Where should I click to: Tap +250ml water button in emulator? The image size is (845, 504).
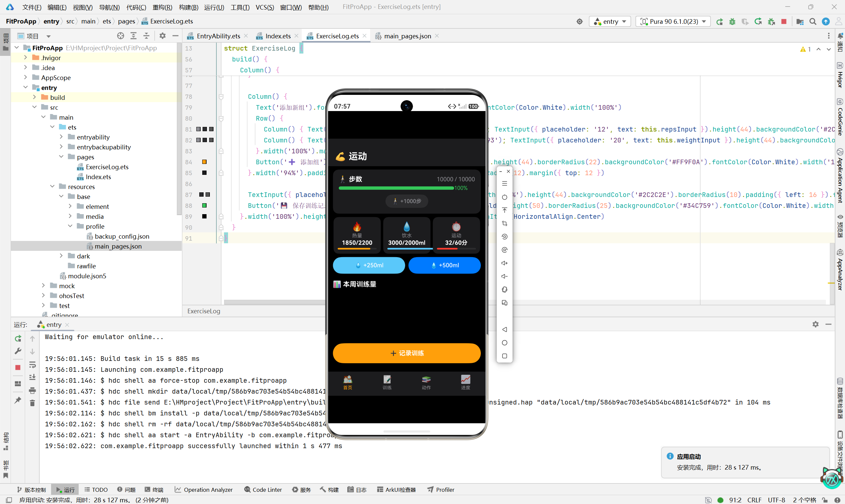tap(369, 265)
